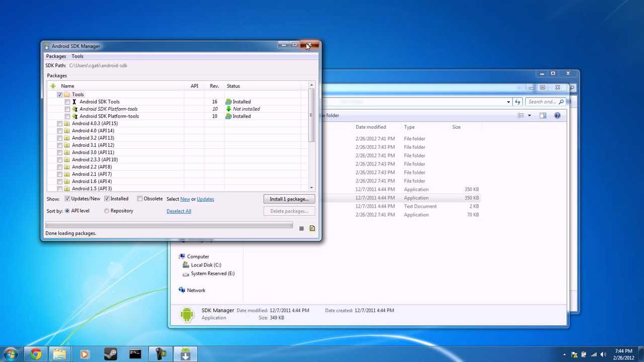Check the Android 2.3.3 (API 10) checkbox

tap(60, 160)
